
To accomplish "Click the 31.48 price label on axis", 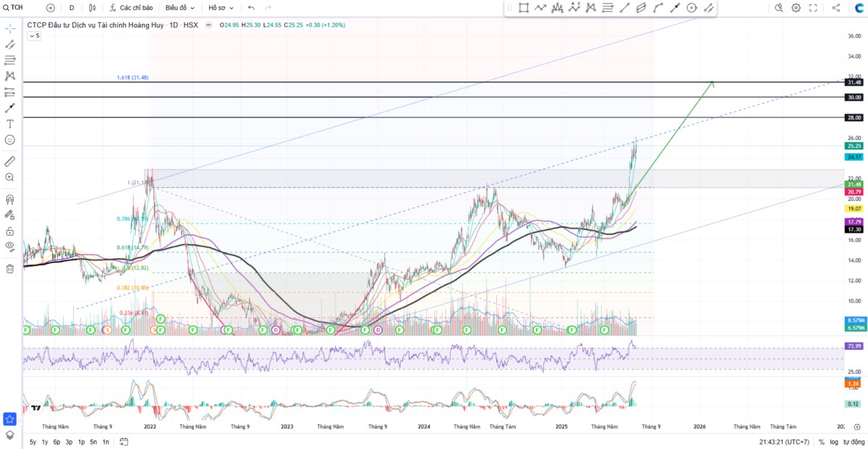I will pyautogui.click(x=854, y=82).
